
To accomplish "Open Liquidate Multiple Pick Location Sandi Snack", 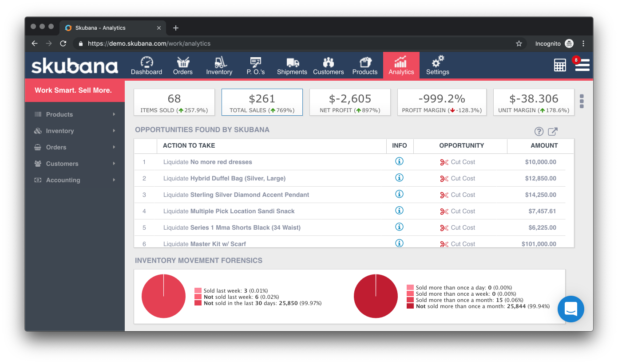I will click(229, 211).
